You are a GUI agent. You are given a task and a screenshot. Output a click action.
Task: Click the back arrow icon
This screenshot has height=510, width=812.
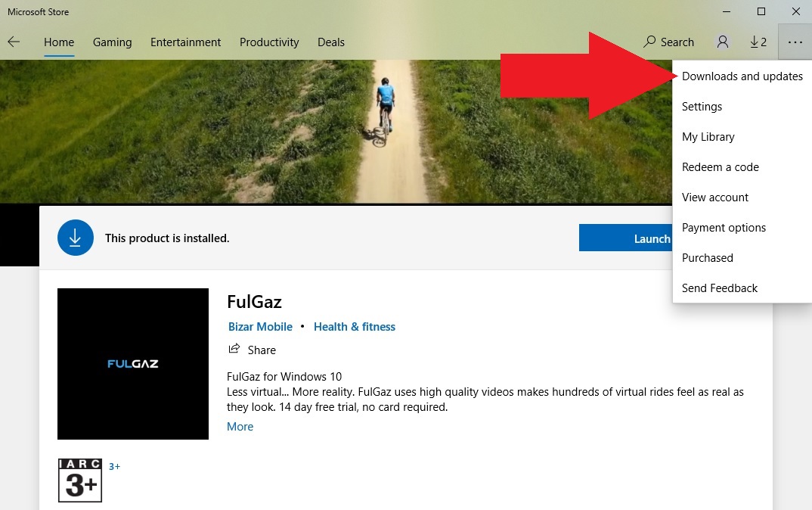click(x=14, y=42)
